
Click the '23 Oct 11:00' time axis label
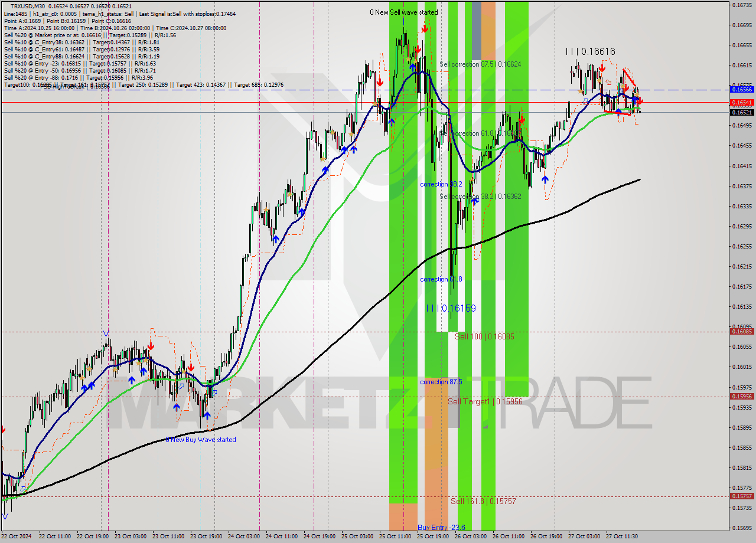click(x=168, y=537)
